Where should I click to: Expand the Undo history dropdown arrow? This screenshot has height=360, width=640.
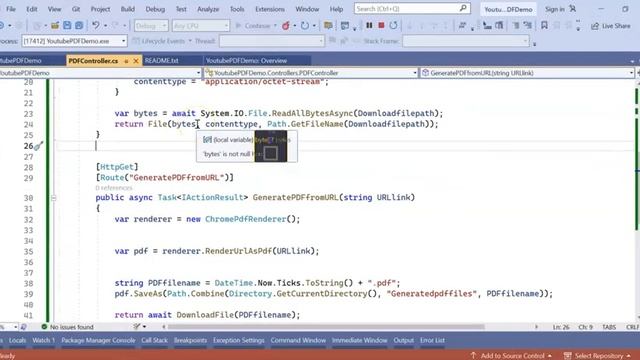(x=105, y=26)
